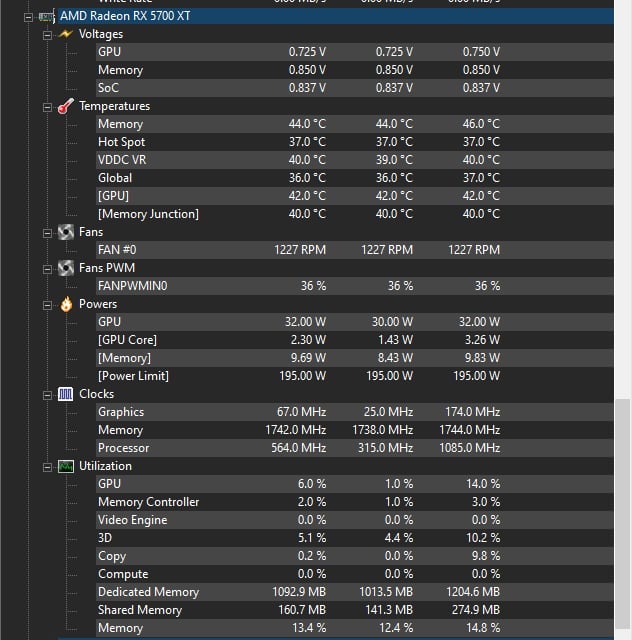Select the Fans PWM group label
This screenshot has height=640, width=632.
point(107,268)
